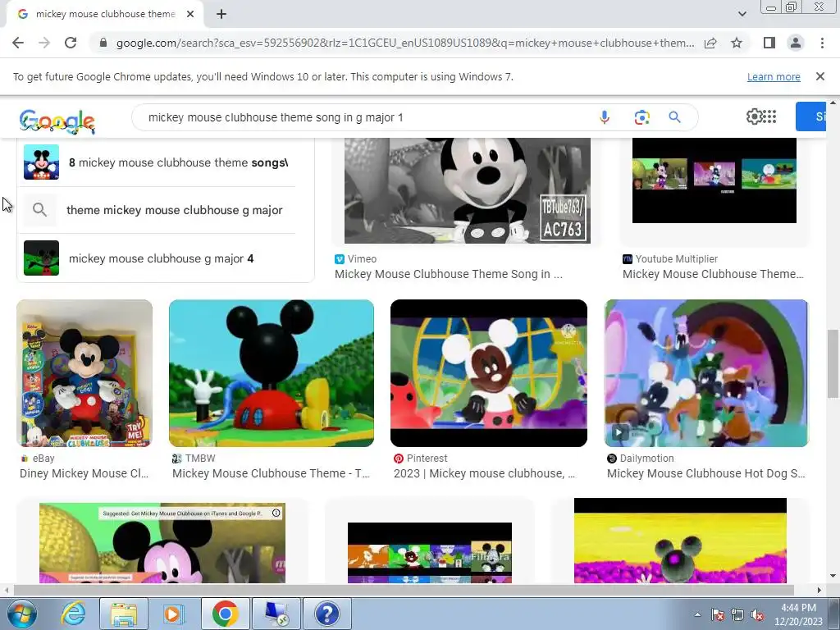Share this page from address bar
The height and width of the screenshot is (630, 840).
coord(710,43)
